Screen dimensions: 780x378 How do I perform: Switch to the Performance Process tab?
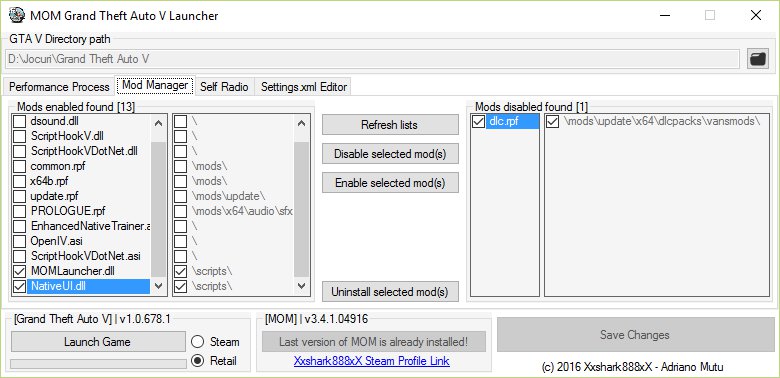(59, 87)
